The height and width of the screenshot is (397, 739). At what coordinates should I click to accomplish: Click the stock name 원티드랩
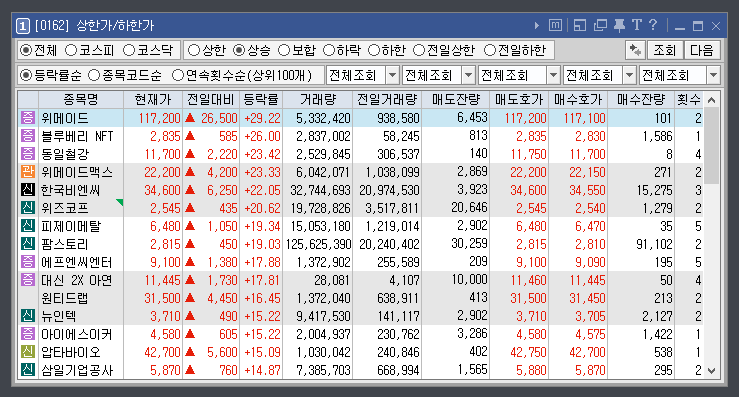pos(65,298)
